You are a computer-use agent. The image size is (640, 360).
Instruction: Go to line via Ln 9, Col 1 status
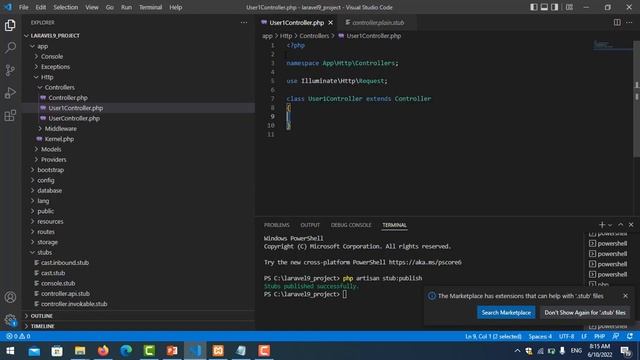(493, 336)
